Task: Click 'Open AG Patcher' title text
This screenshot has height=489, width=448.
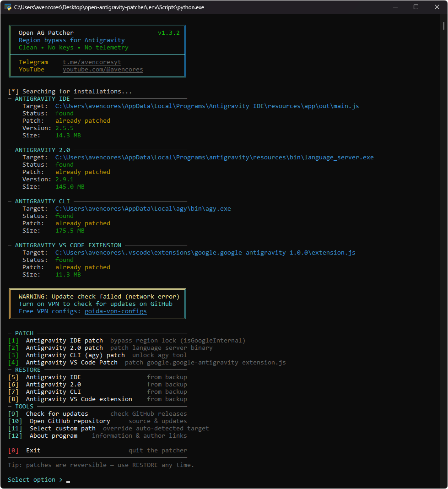Action: coord(46,33)
